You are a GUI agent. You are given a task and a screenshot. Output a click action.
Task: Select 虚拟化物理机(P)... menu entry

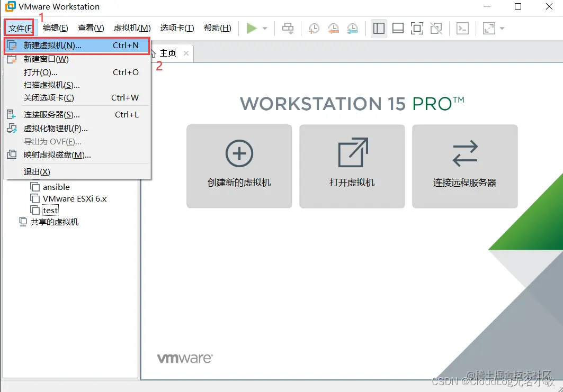coord(77,129)
